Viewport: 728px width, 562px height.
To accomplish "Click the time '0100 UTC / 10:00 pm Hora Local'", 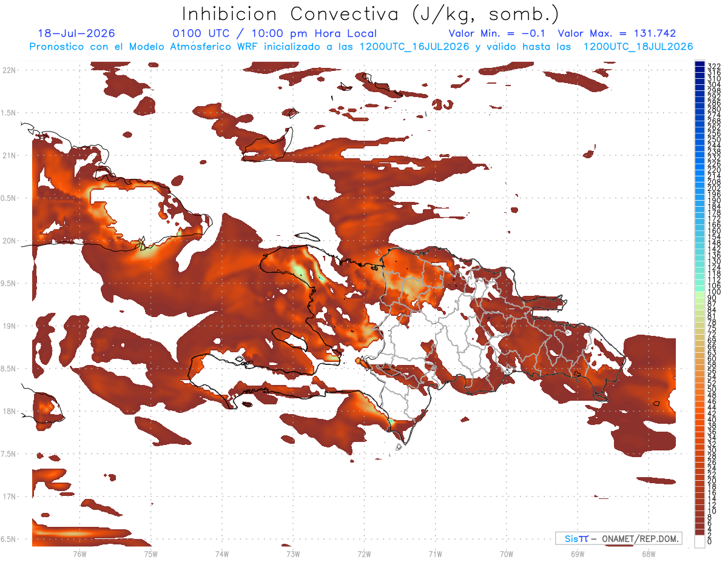I will click(x=275, y=34).
